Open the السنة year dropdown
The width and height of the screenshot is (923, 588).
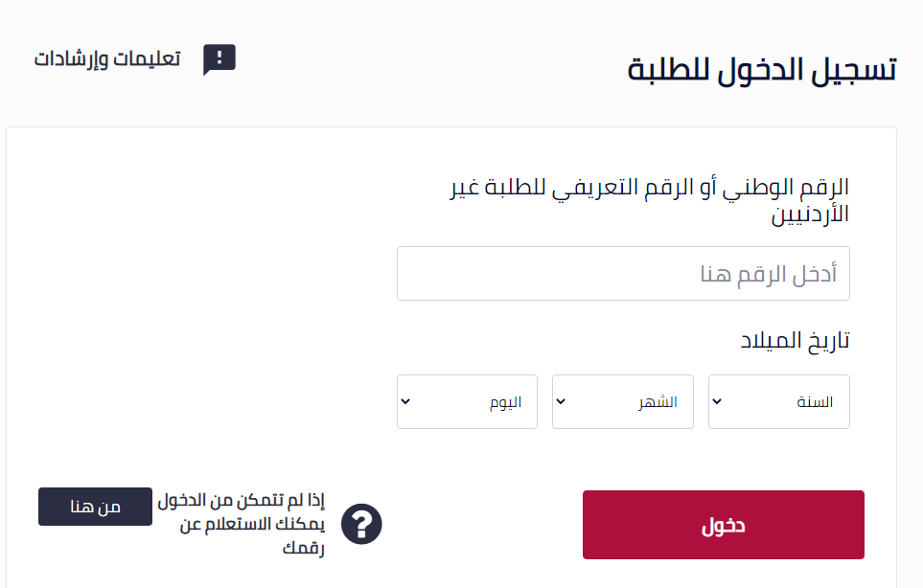point(779,401)
